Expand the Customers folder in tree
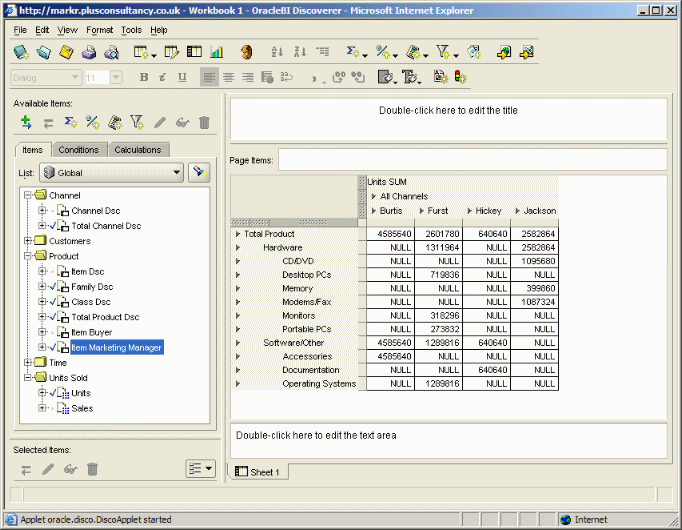The height and width of the screenshot is (530, 682). [27, 241]
